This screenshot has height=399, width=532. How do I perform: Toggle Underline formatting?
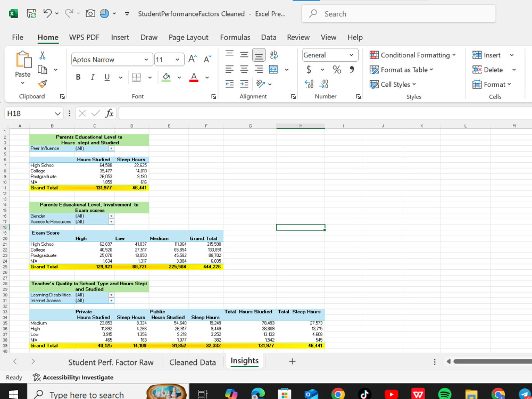pyautogui.click(x=107, y=77)
